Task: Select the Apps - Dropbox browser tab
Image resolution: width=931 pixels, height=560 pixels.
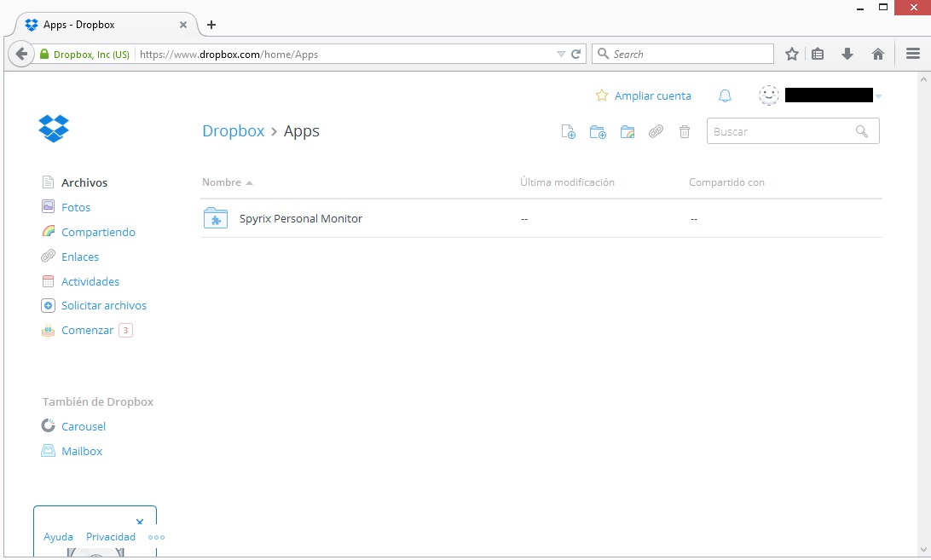Action: (x=106, y=25)
